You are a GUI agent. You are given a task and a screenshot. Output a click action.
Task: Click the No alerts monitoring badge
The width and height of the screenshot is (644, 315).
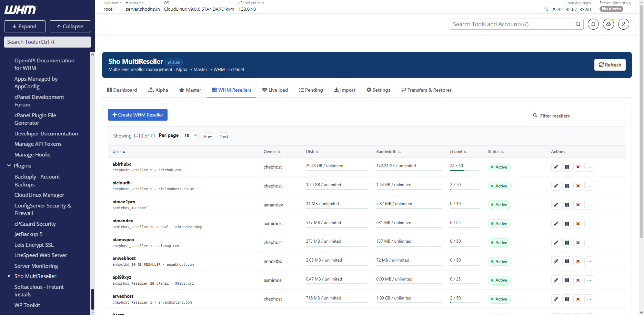[x=611, y=9]
